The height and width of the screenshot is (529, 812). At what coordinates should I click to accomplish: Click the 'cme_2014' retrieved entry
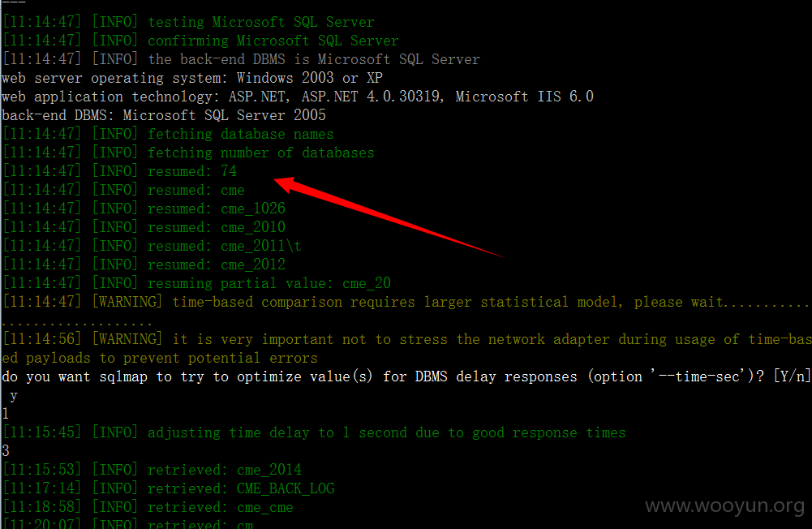tap(269, 470)
